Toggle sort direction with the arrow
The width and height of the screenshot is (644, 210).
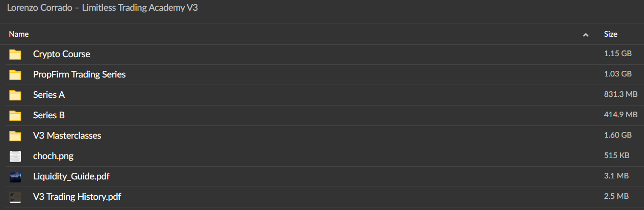pyautogui.click(x=586, y=35)
